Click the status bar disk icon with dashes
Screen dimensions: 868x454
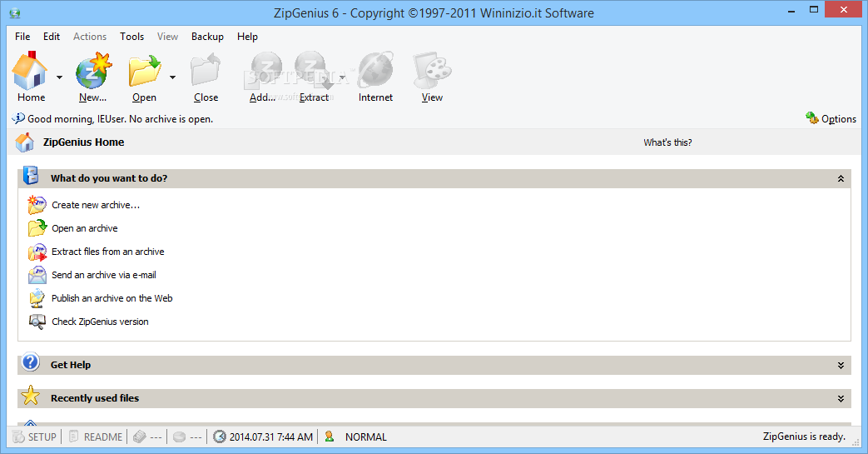pos(180,437)
